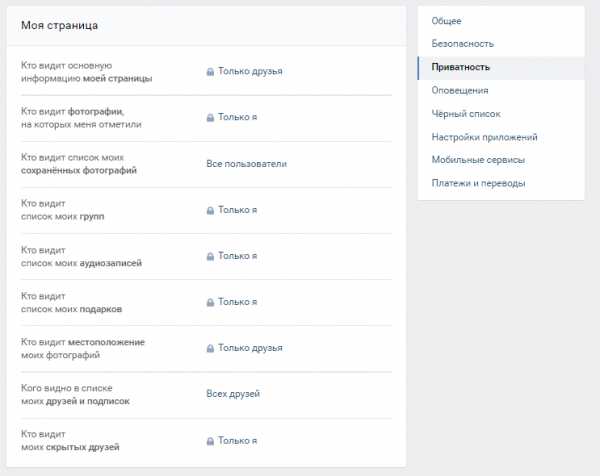This screenshot has height=476, width=600.
Task: Open "Только я" value for audio recordings
Action: point(238,256)
